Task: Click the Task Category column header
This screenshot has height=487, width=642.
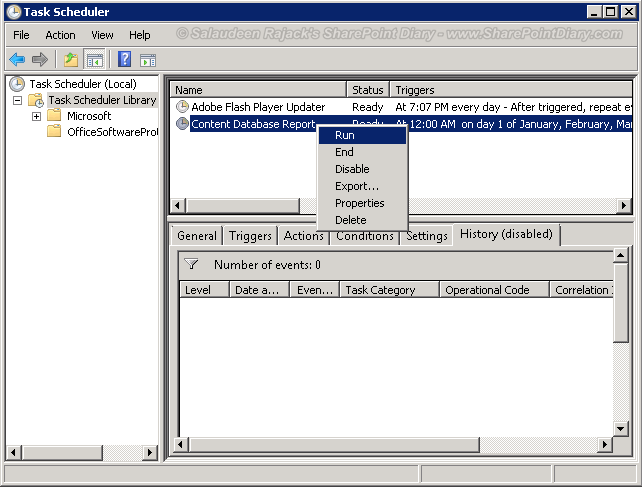Action: (389, 290)
